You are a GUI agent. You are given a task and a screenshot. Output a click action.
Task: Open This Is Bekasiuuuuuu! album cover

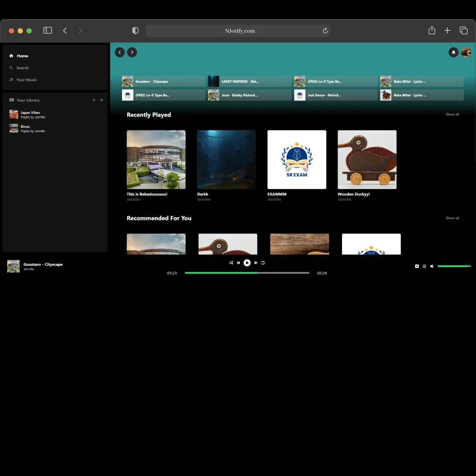tap(156, 160)
